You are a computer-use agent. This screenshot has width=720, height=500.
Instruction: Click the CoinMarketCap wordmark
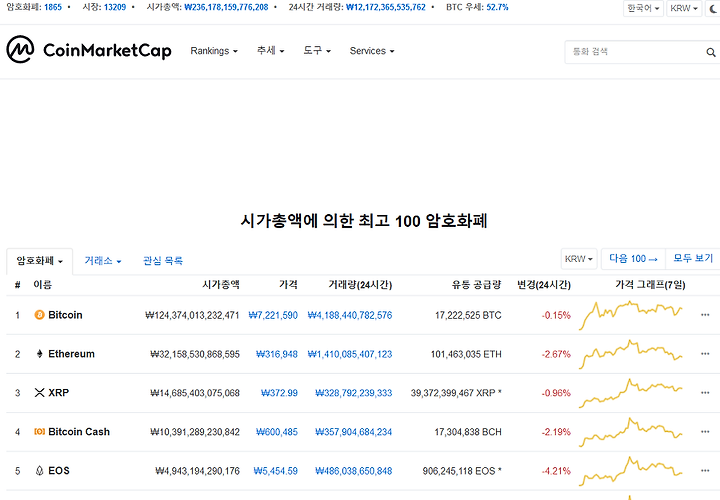click(x=107, y=51)
